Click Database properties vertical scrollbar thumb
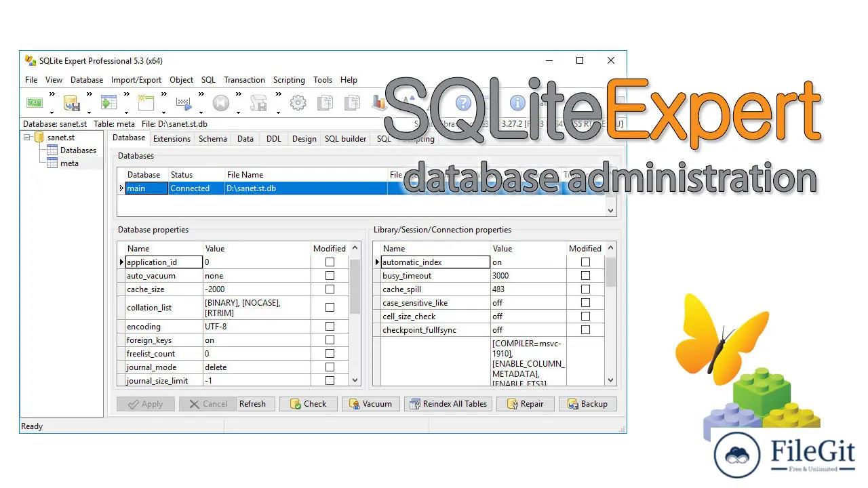Viewport: 868px width, 488px height. [x=355, y=285]
